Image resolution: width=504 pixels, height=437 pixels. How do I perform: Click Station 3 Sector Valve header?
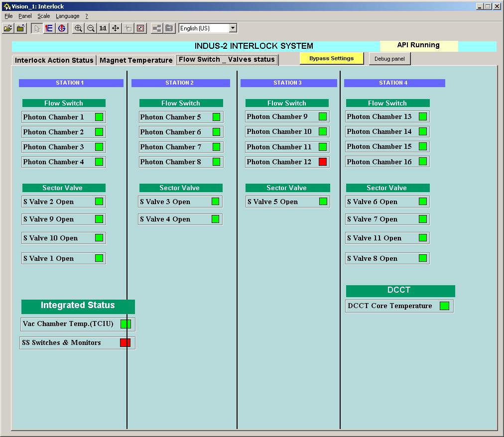288,188
